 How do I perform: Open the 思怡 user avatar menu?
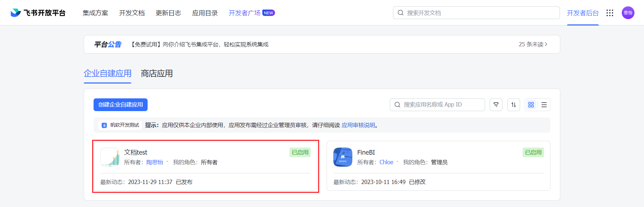point(628,13)
